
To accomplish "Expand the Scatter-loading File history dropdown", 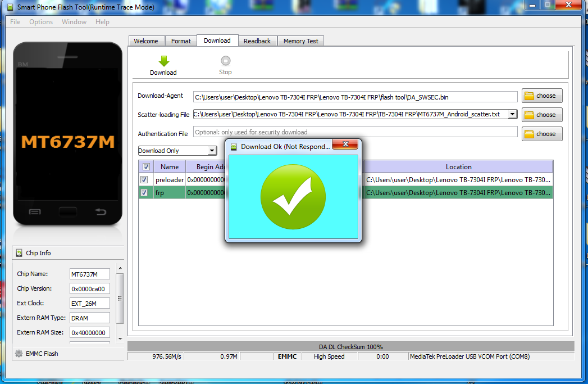I will [512, 114].
